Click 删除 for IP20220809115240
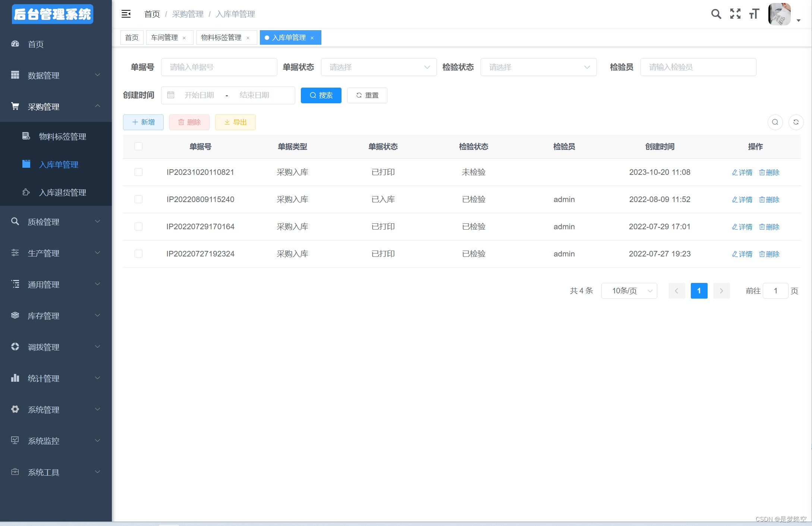This screenshot has height=526, width=812. [x=769, y=199]
